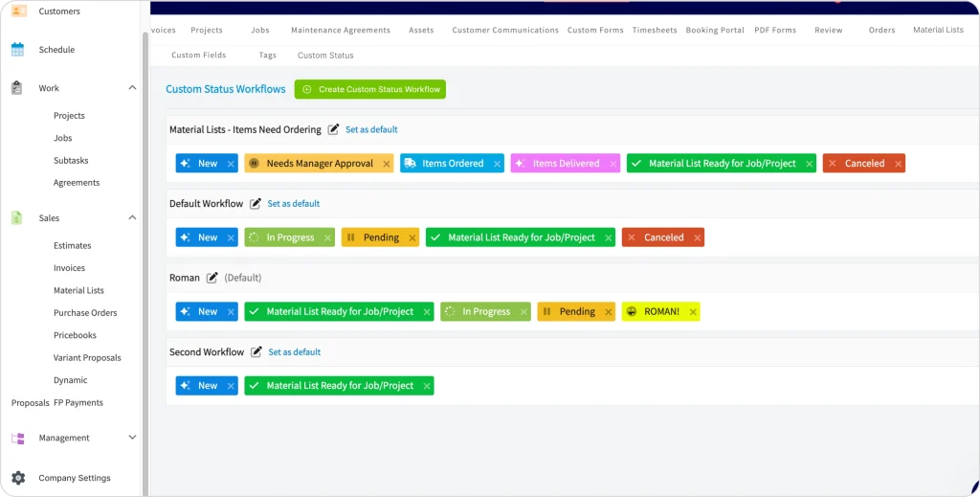Go to Material Lists in sidebar
The height and width of the screenshot is (497, 980).
(x=78, y=291)
